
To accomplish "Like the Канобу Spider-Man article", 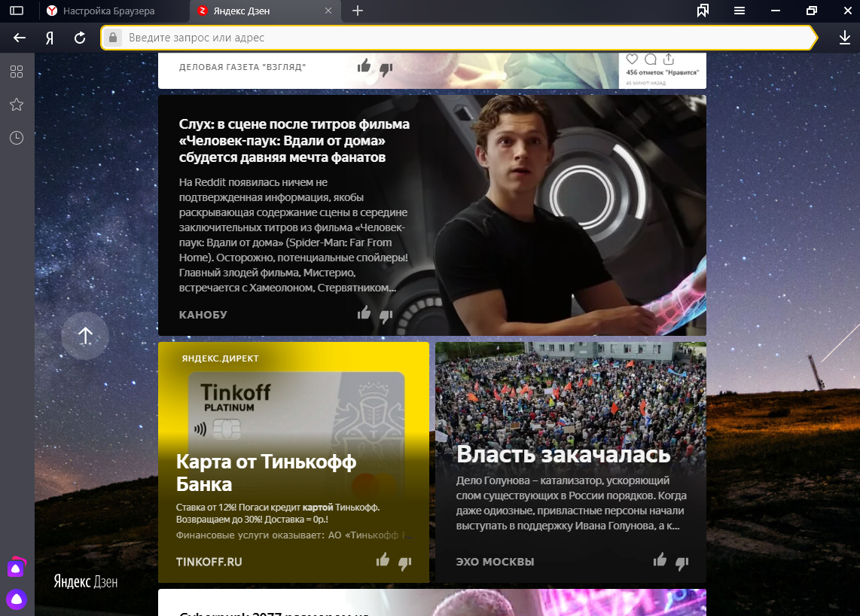I will 364,313.
